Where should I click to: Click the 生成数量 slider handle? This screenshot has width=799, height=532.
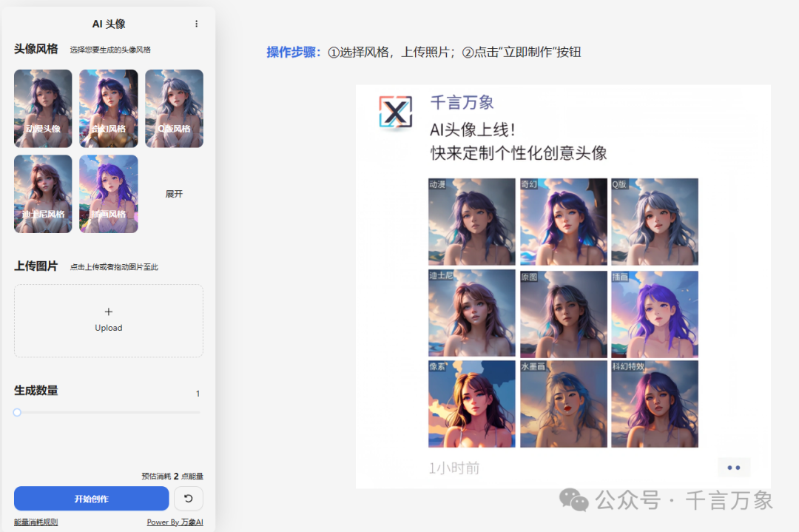point(17,412)
